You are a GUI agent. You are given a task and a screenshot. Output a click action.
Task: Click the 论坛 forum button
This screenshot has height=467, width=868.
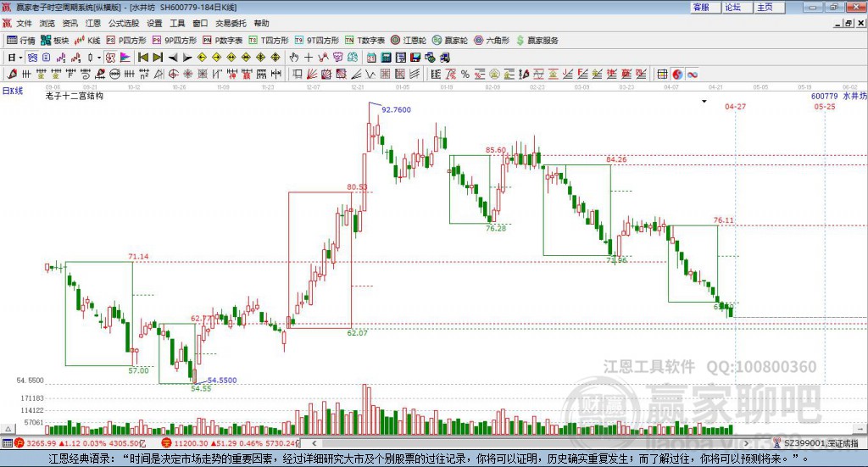pyautogui.click(x=738, y=7)
